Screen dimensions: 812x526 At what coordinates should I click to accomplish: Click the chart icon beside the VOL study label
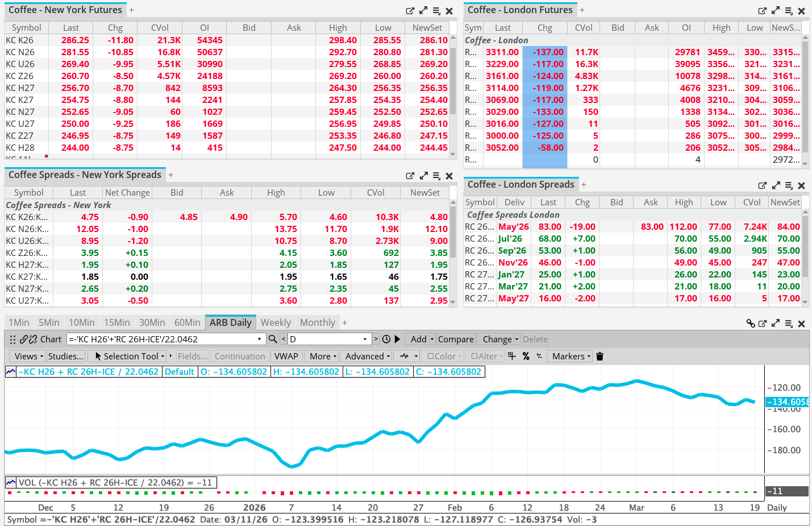11,482
